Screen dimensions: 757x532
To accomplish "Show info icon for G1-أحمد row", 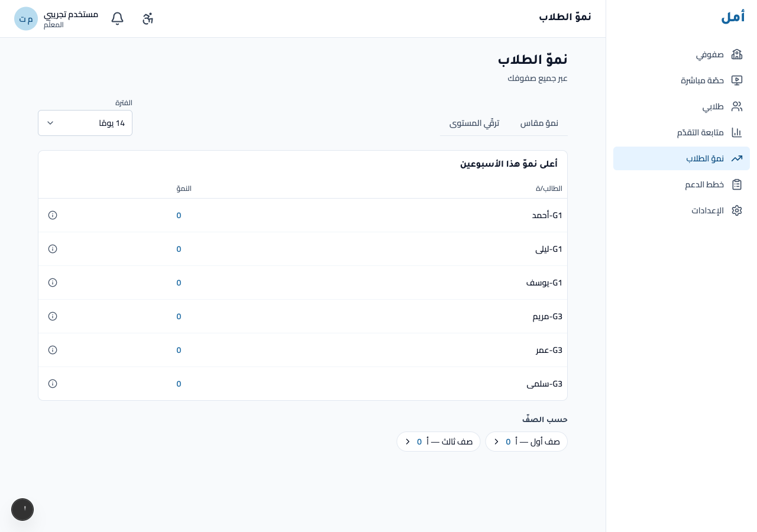I will point(53,215).
